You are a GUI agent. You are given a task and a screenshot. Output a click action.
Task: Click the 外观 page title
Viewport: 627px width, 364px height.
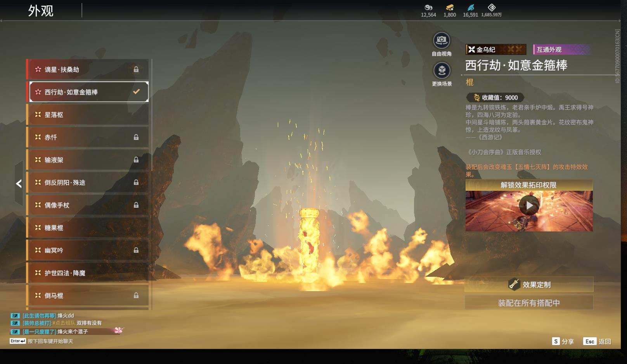pyautogui.click(x=41, y=11)
